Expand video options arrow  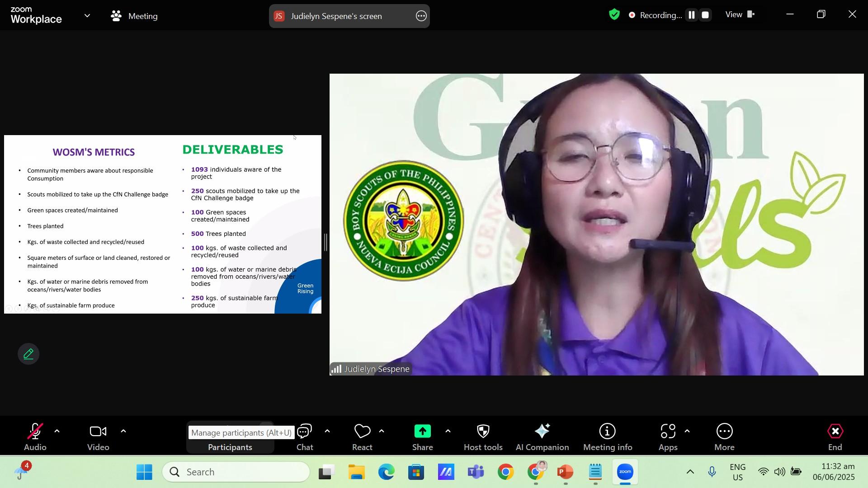pos(123,432)
